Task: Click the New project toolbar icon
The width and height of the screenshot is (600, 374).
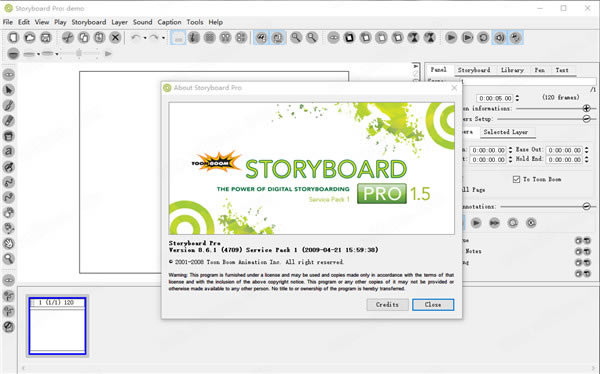Action: tap(13, 38)
